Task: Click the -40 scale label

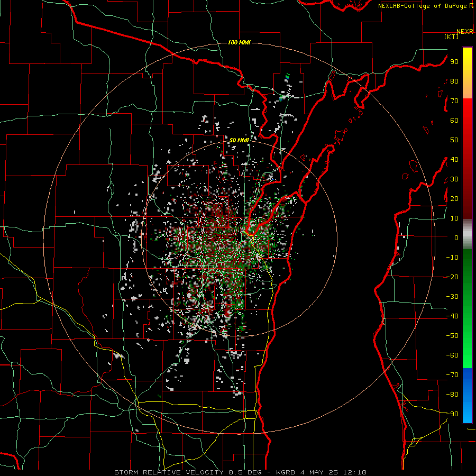Action: (x=452, y=316)
